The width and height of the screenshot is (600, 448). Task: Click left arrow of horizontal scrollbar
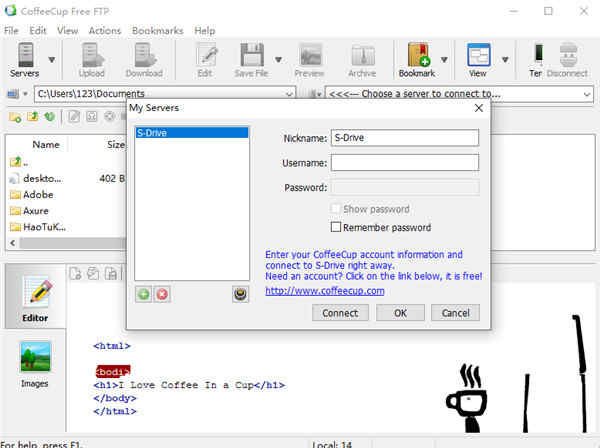pos(13,243)
